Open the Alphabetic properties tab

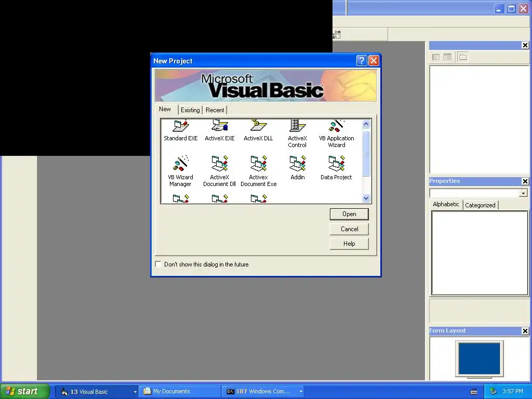[446, 204]
